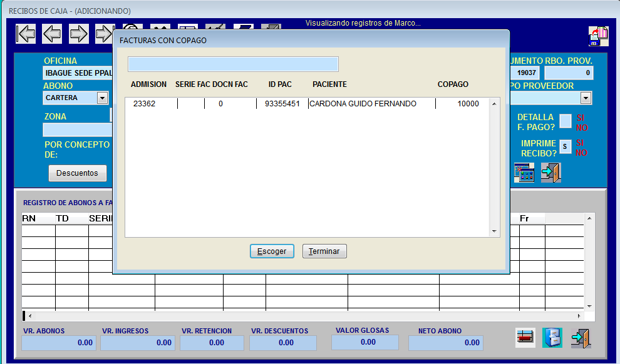Click the NETO ABONO total field
620x364 pixels.
(446, 343)
